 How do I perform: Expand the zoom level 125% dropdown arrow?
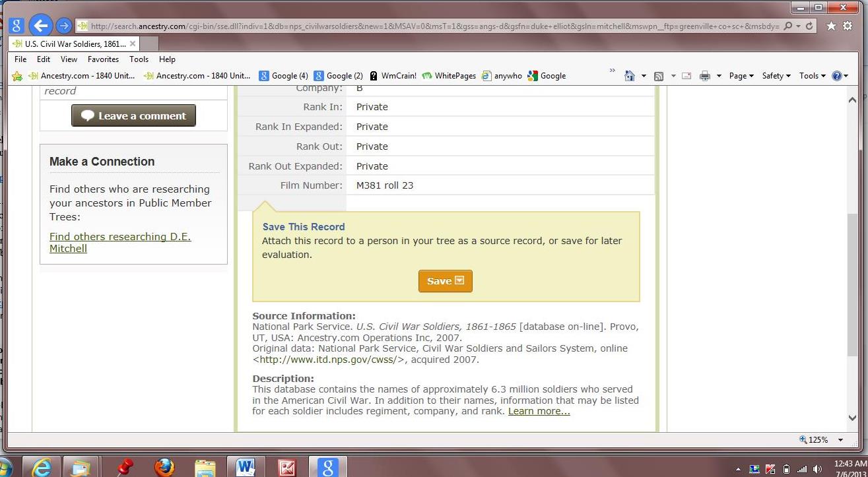tap(840, 440)
